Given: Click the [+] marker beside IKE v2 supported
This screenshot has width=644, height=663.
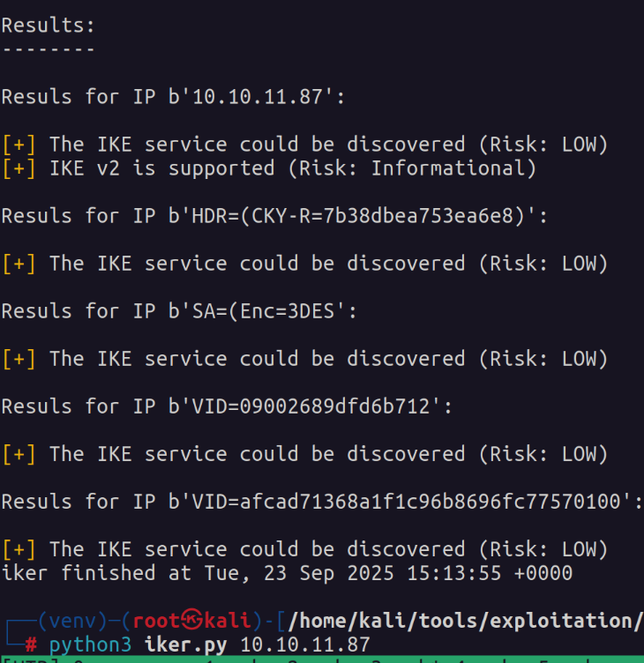Looking at the screenshot, I should (19, 168).
